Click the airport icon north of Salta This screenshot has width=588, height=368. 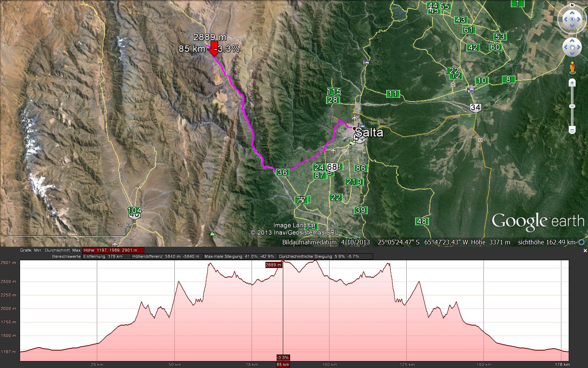pos(355,117)
